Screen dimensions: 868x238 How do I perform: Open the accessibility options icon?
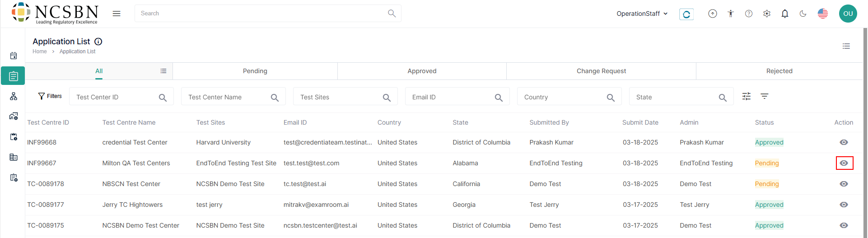coord(731,14)
